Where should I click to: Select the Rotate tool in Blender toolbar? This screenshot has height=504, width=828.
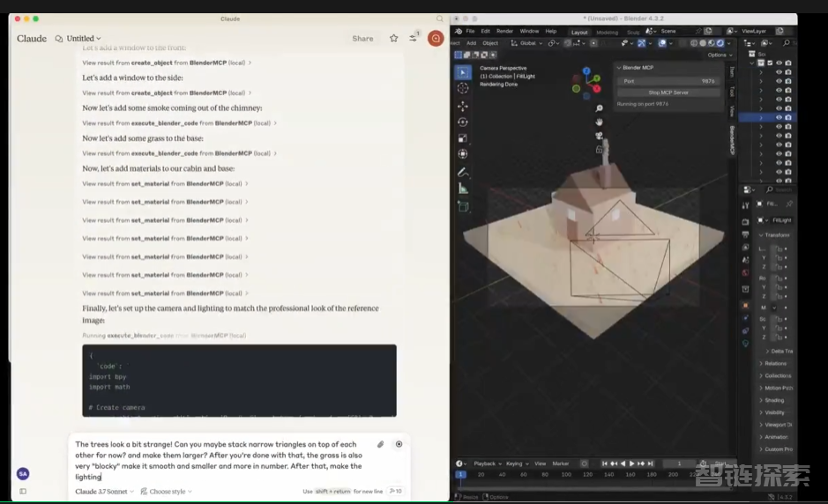pyautogui.click(x=463, y=122)
